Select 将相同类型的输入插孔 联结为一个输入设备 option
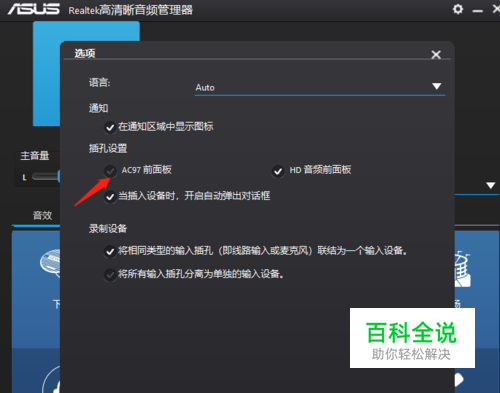Image resolution: width=500 pixels, height=393 pixels. tap(110, 251)
